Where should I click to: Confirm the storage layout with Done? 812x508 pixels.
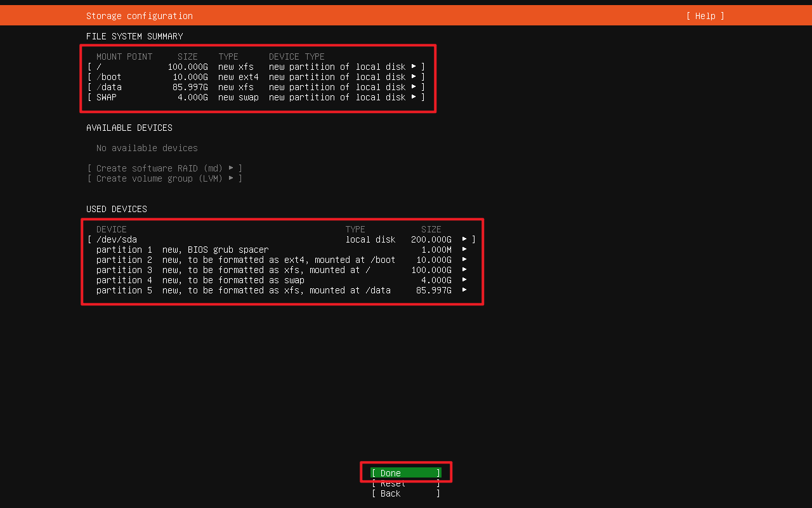(x=406, y=473)
